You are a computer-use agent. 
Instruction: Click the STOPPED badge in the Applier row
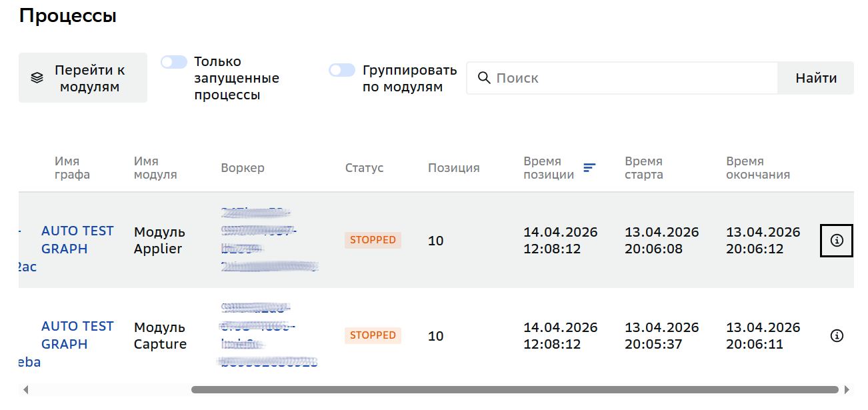pos(373,240)
